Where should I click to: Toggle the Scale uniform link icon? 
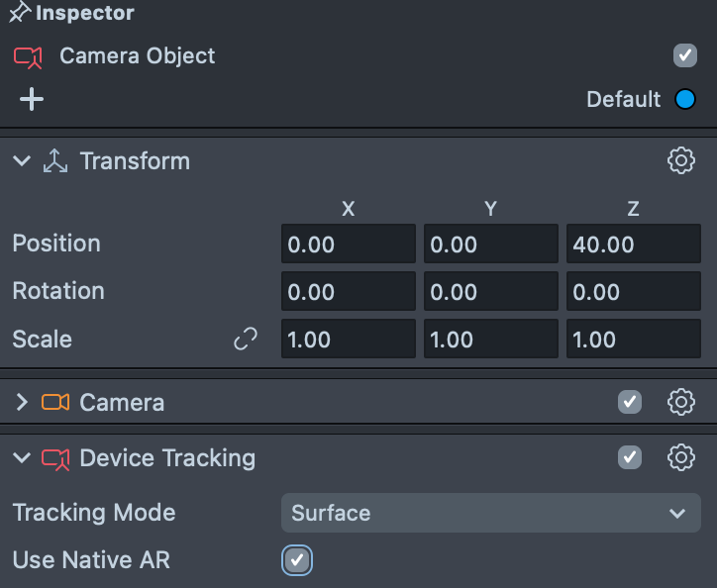pos(245,340)
